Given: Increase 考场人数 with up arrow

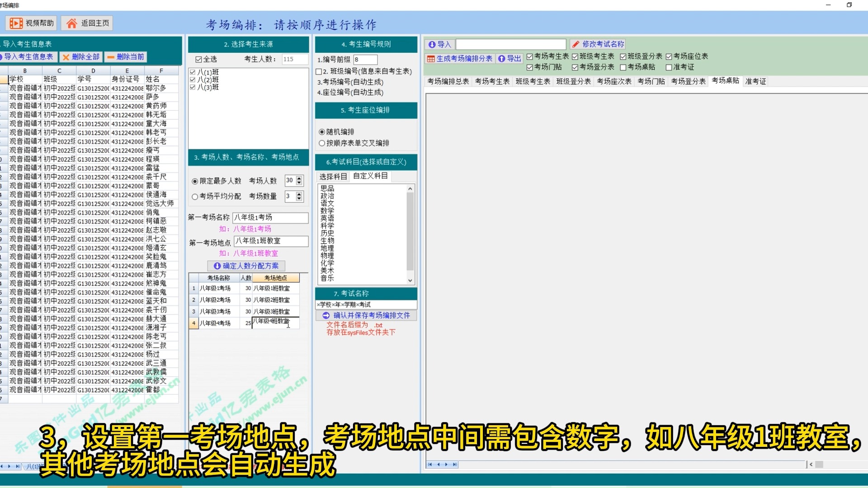Looking at the screenshot, I should [x=299, y=178].
